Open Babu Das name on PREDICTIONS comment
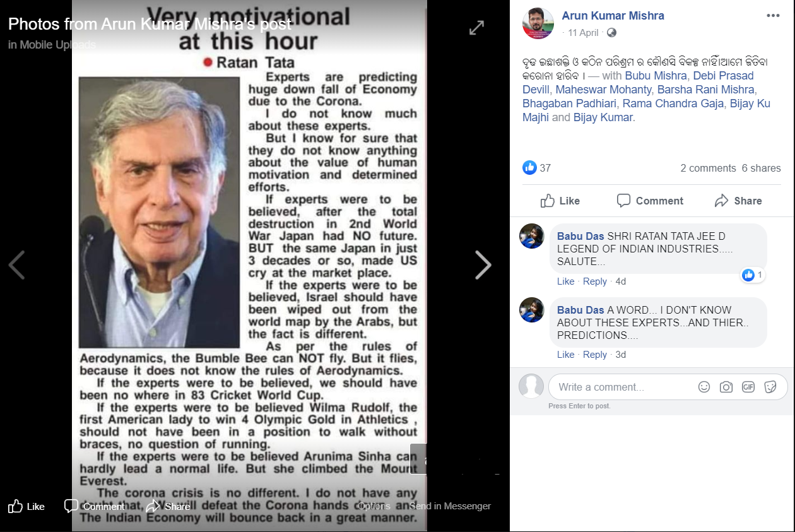The height and width of the screenshot is (532, 795). pos(580,310)
